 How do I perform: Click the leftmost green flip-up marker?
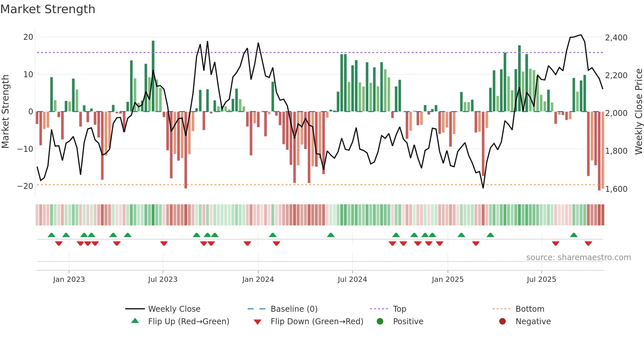pos(52,235)
